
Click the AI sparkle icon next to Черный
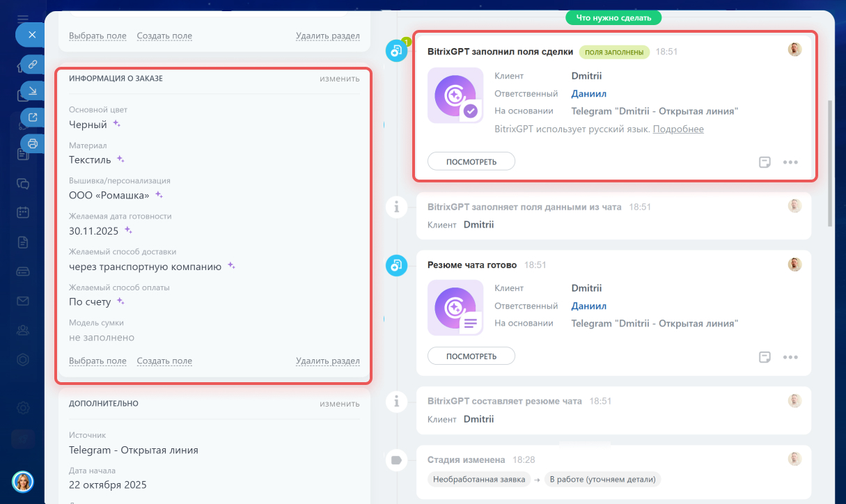(117, 124)
